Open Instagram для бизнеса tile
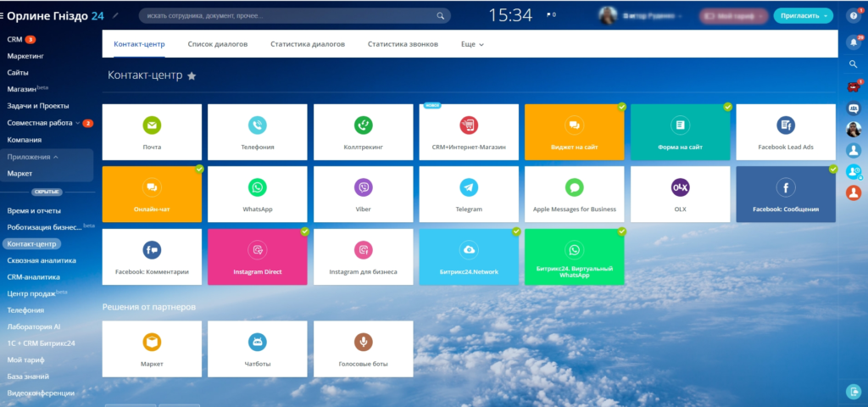The width and height of the screenshot is (868, 407). pyautogui.click(x=363, y=257)
